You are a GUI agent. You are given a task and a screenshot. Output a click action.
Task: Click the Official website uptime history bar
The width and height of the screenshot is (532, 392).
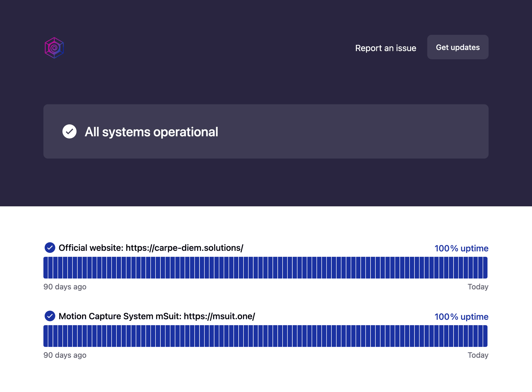265,268
